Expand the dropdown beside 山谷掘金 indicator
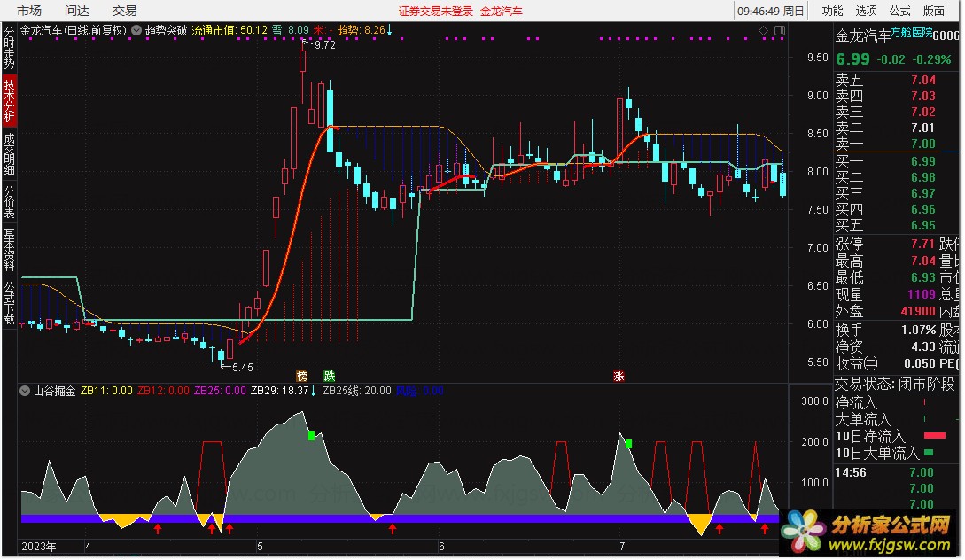 click(x=25, y=391)
